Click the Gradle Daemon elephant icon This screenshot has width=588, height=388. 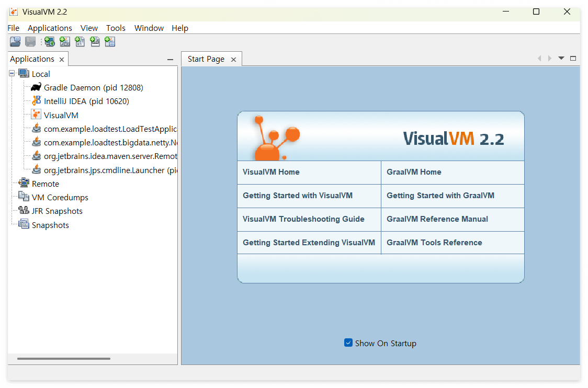[x=36, y=87]
